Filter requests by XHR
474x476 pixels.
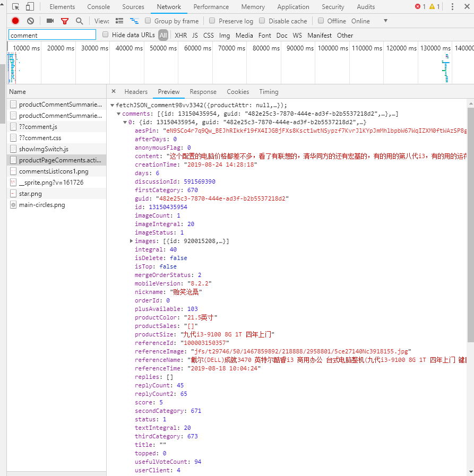click(x=180, y=35)
